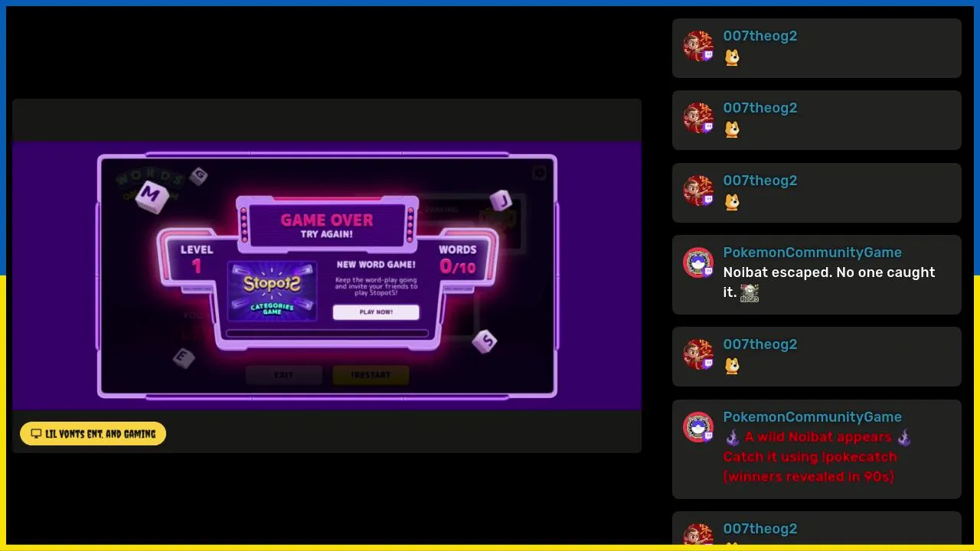Click Twitch badge on the 'A wild Noibat appears' avatar

pyautogui.click(x=708, y=436)
